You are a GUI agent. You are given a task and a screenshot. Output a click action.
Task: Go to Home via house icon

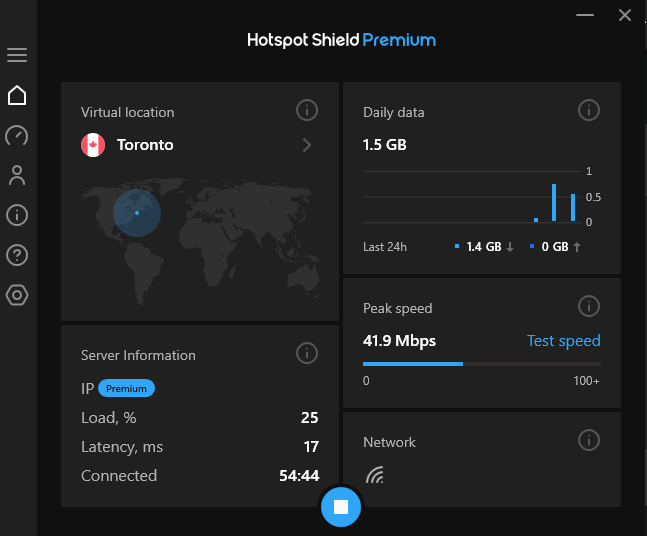pos(17,96)
